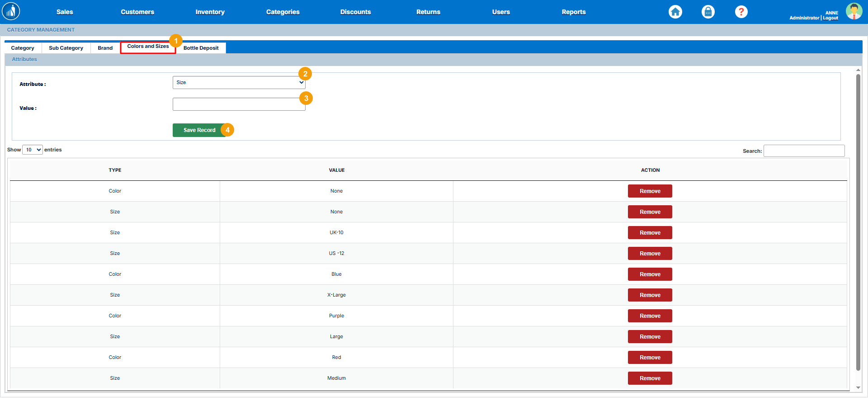Remove the Purple color entry

tap(650, 316)
